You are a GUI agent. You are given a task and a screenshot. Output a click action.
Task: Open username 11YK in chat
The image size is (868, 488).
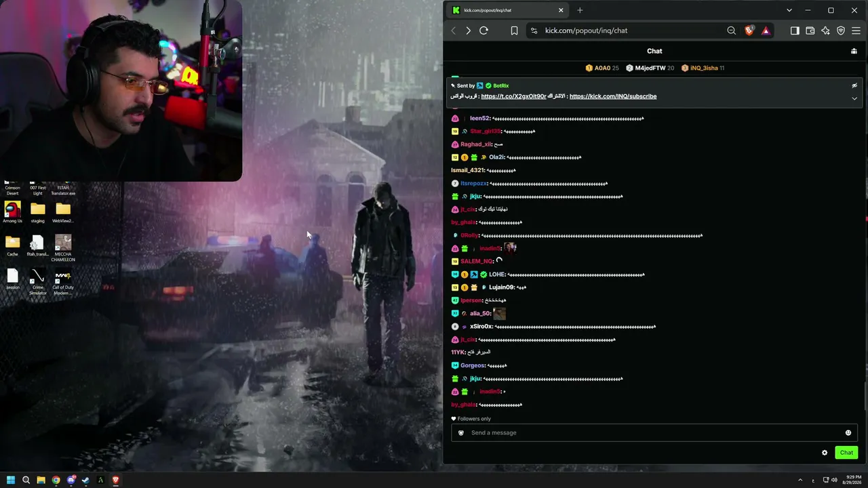coord(458,352)
